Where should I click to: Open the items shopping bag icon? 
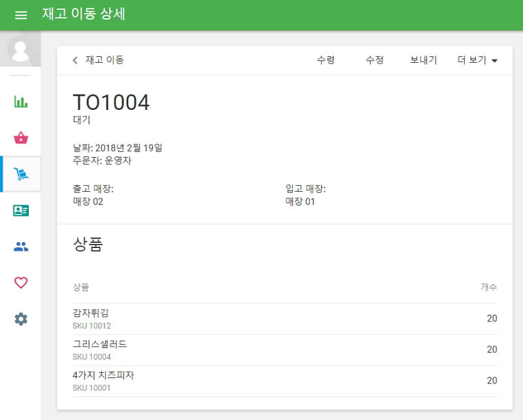point(20,137)
